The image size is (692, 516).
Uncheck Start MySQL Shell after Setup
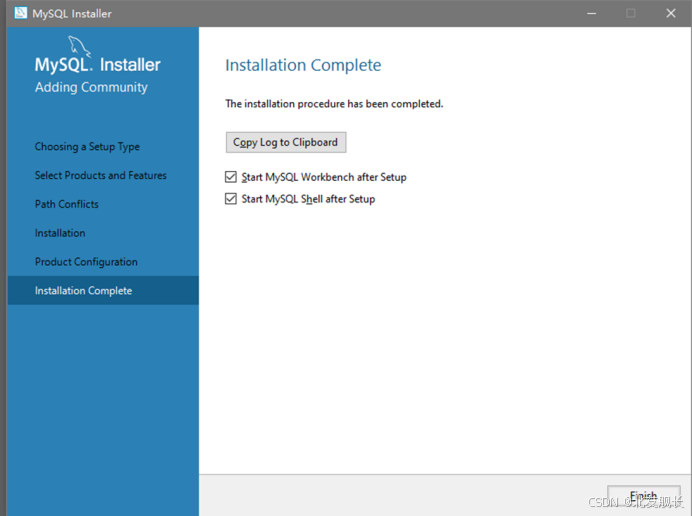[231, 199]
